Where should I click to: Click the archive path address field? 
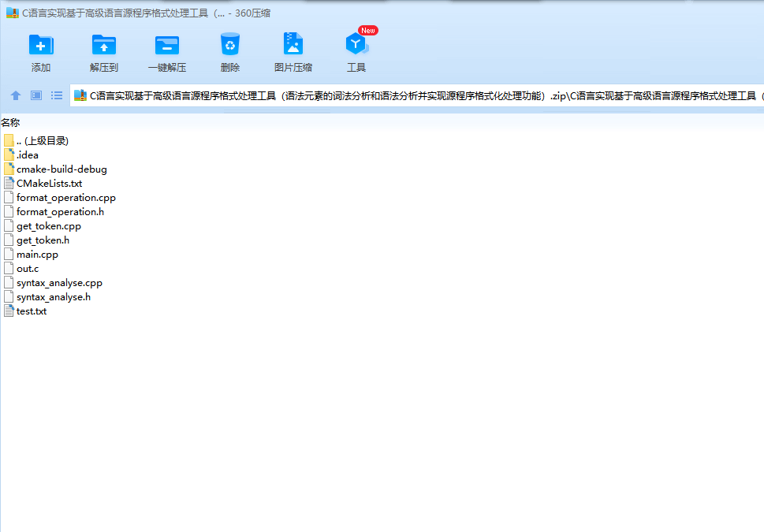[x=417, y=95]
